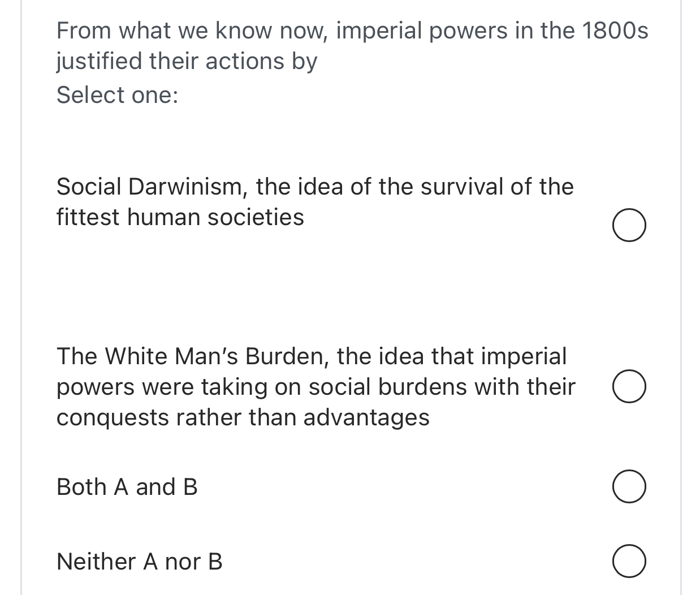The image size is (700, 595).
Task: Click the 'The White Man's Burden' line
Action: coord(312,356)
